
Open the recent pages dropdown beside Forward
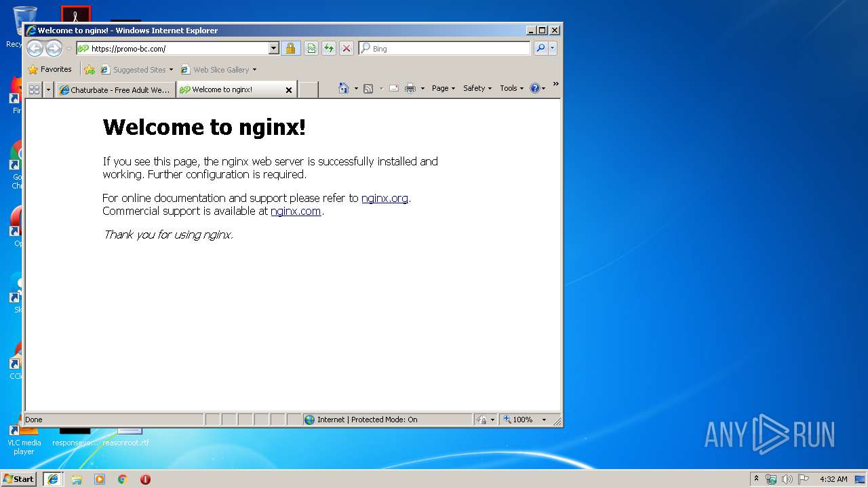[x=68, y=49]
